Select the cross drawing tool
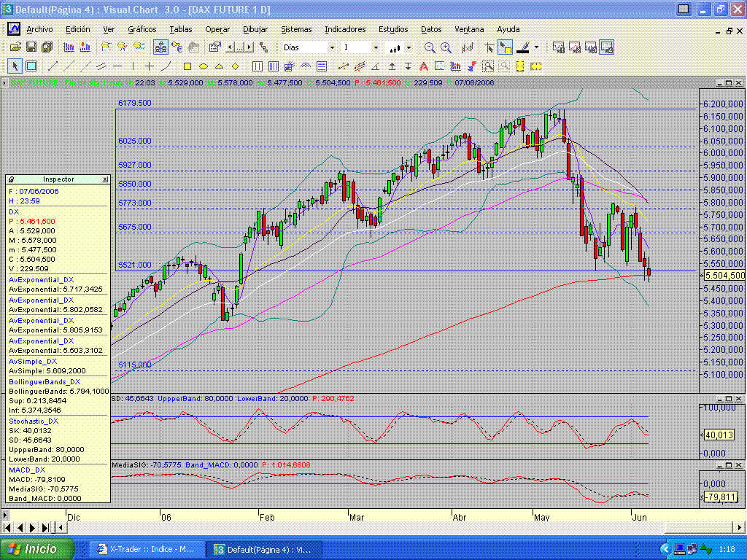The width and height of the screenshot is (747, 560). (x=150, y=66)
